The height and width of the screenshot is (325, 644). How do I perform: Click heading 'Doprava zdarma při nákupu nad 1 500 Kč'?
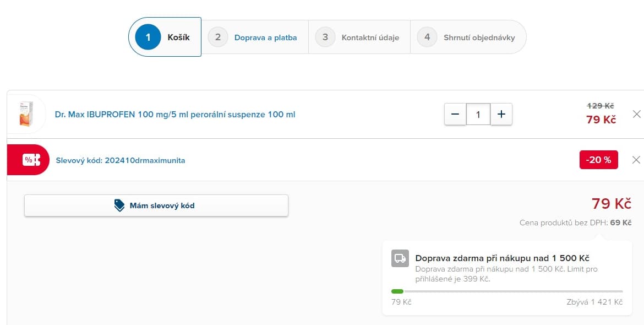[x=503, y=258]
